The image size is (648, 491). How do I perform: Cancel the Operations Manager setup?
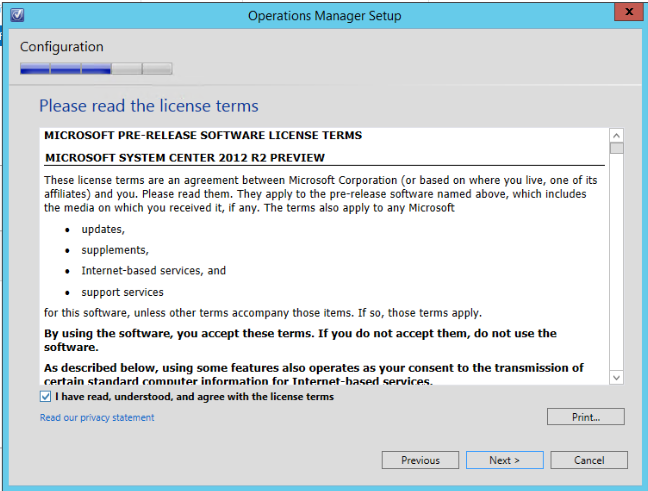point(589,460)
